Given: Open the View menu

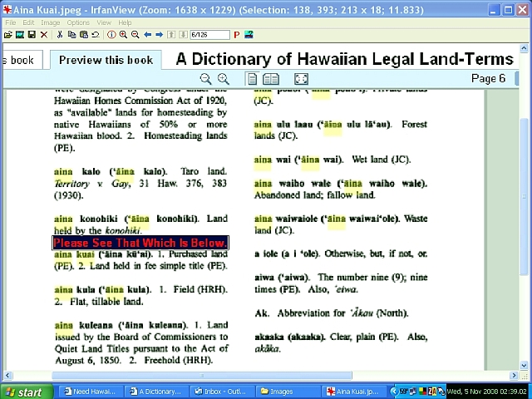Looking at the screenshot, I should (104, 22).
